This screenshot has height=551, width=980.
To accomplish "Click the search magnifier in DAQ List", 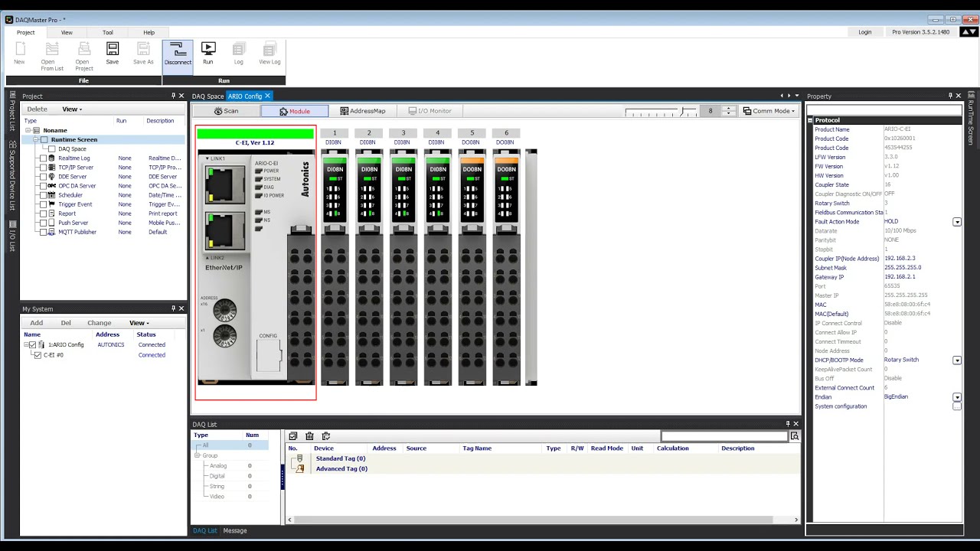I will pos(795,436).
